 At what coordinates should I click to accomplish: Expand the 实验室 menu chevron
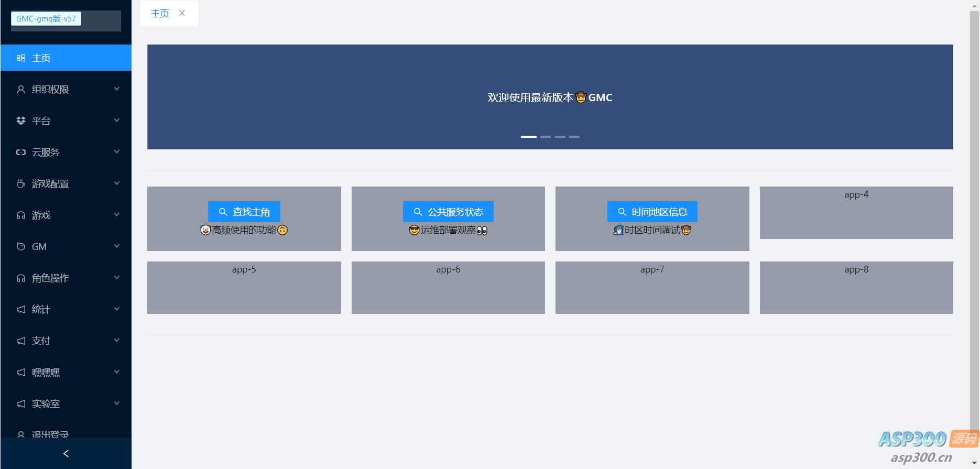point(117,403)
